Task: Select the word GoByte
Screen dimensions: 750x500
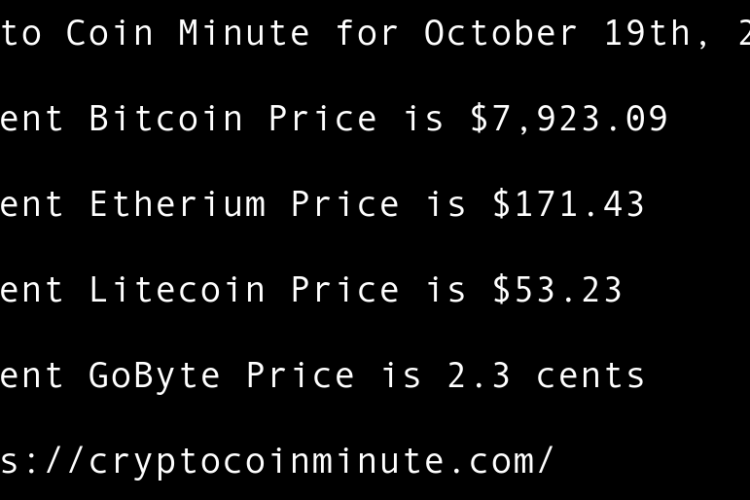Action: (155, 375)
